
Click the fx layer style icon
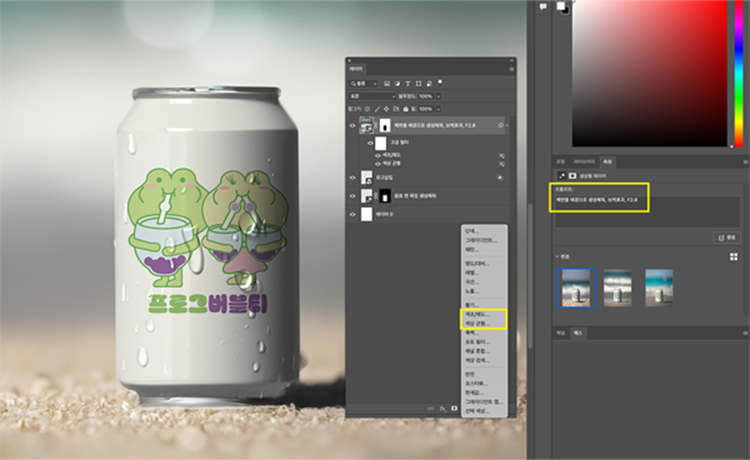[x=443, y=409]
